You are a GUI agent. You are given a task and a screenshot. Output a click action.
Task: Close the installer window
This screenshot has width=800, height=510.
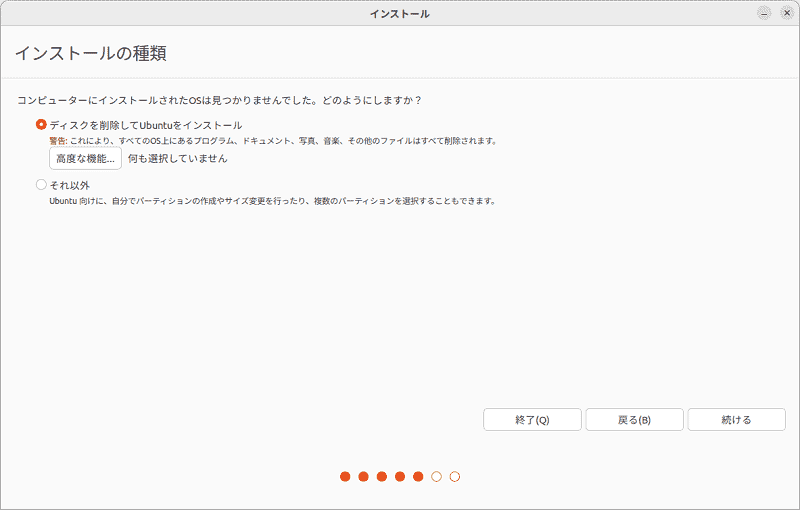[x=787, y=13]
